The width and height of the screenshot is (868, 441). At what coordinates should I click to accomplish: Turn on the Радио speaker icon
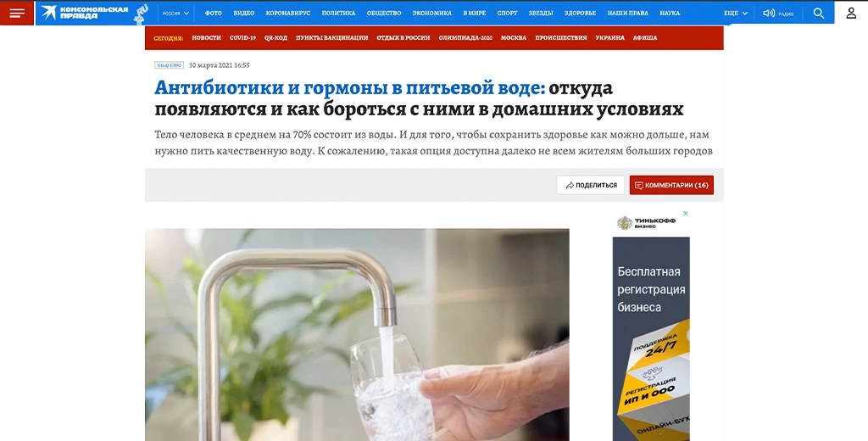click(x=768, y=14)
